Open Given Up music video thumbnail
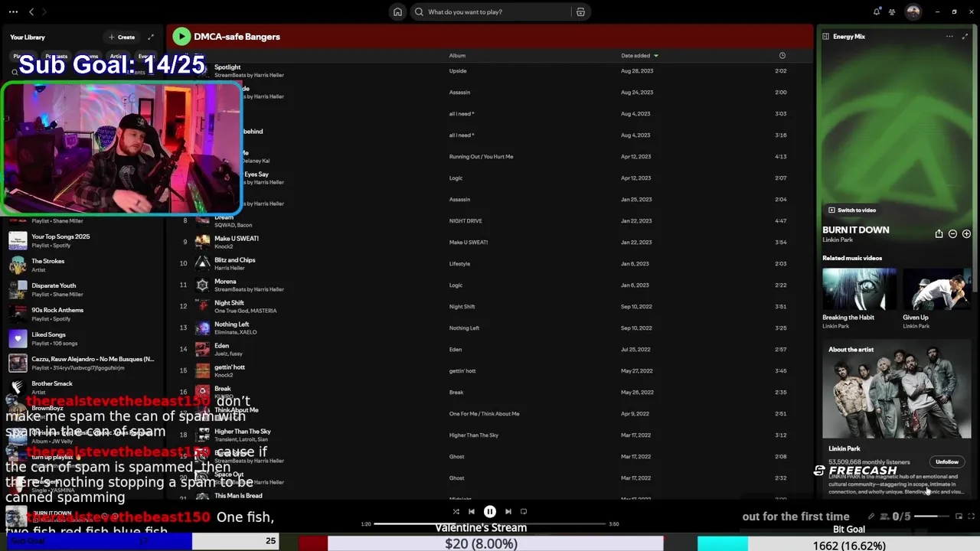This screenshot has height=551, width=980. (x=936, y=289)
